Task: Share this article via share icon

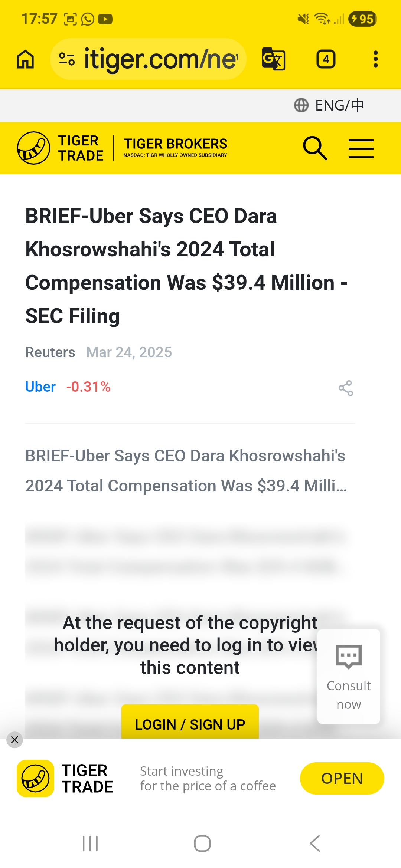Action: [346, 388]
